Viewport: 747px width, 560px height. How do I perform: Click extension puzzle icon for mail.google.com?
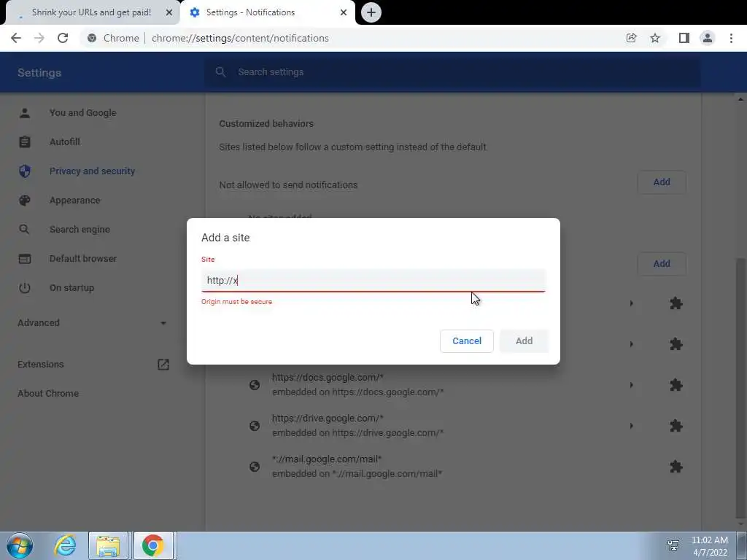coord(676,467)
